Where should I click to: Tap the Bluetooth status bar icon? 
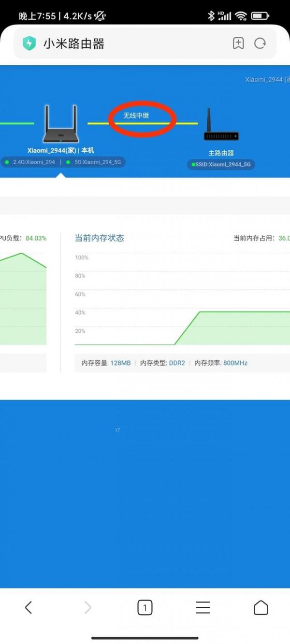pos(211,16)
